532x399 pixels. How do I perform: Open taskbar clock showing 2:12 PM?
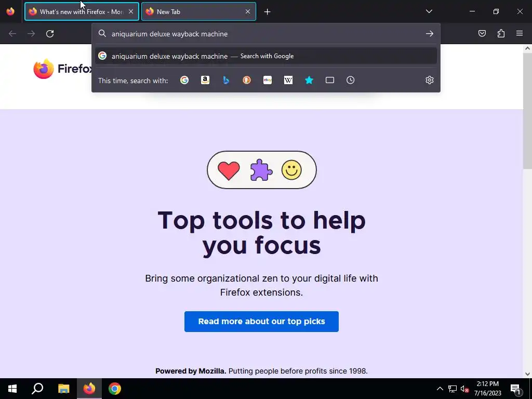(487, 389)
